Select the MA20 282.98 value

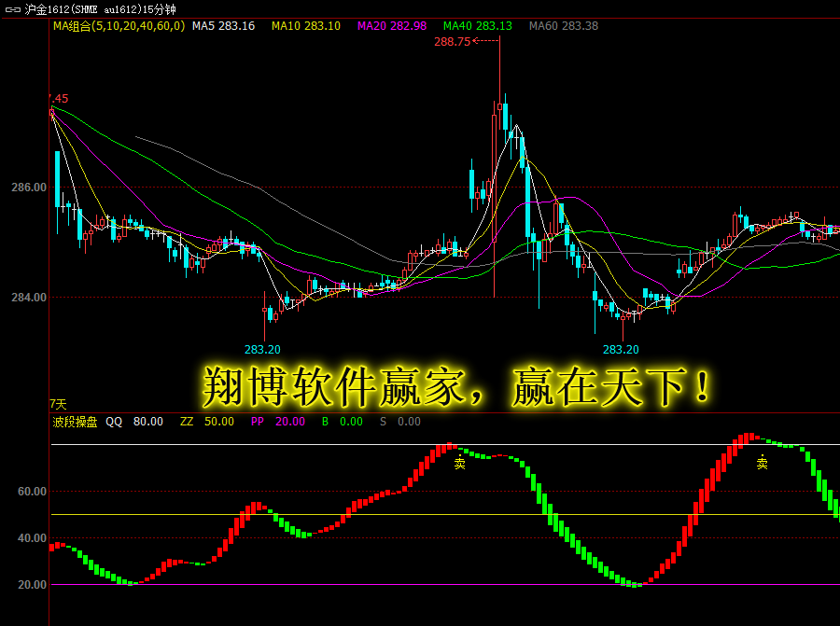[392, 26]
